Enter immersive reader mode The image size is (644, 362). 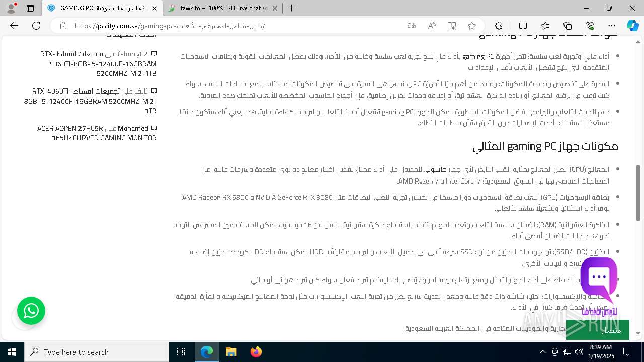coord(452,26)
